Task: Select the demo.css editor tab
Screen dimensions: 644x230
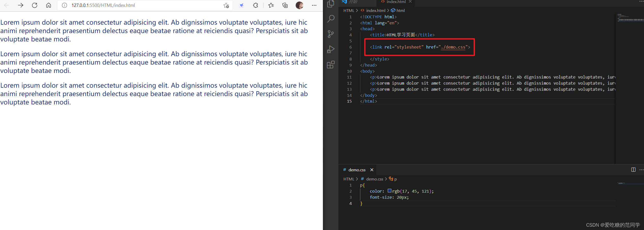Action: pos(357,170)
